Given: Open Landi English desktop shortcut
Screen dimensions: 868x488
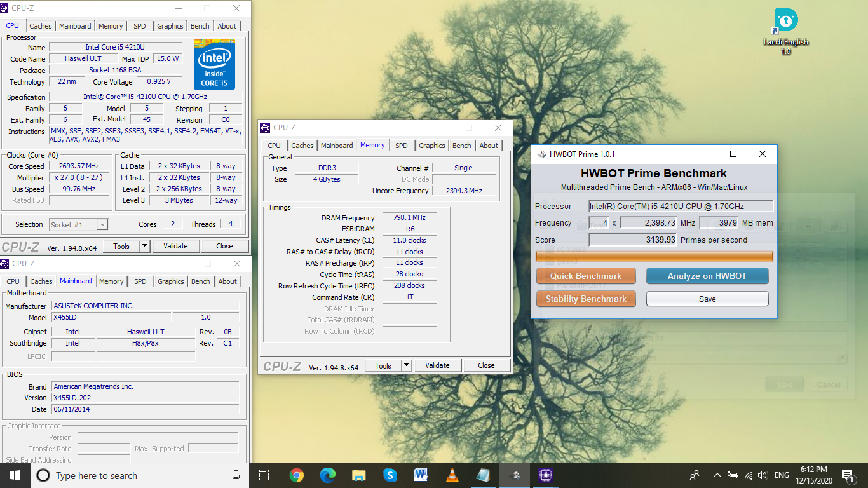Looking at the screenshot, I should (x=786, y=32).
